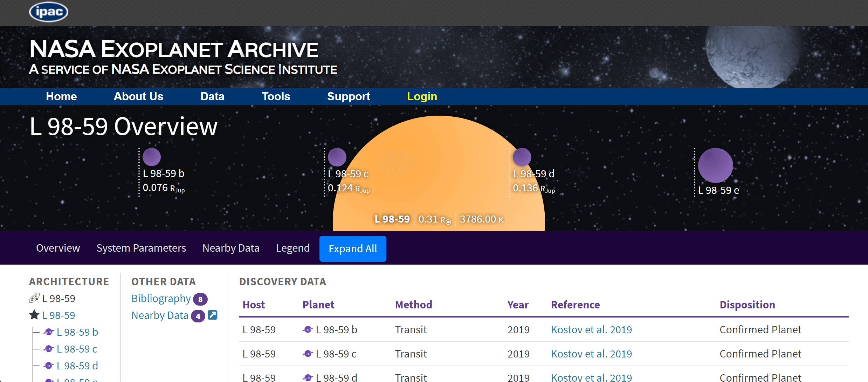Click the Expand All button
The image size is (868, 382).
click(353, 249)
